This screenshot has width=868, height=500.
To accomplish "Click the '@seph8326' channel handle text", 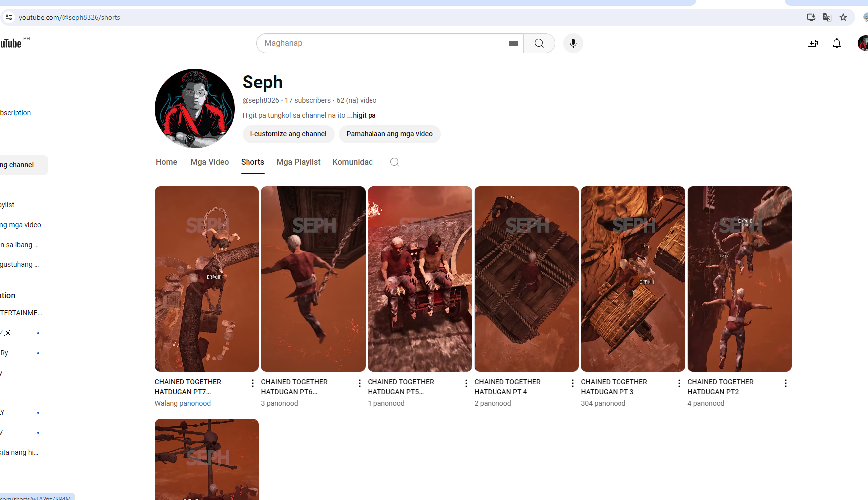I will pyautogui.click(x=261, y=100).
